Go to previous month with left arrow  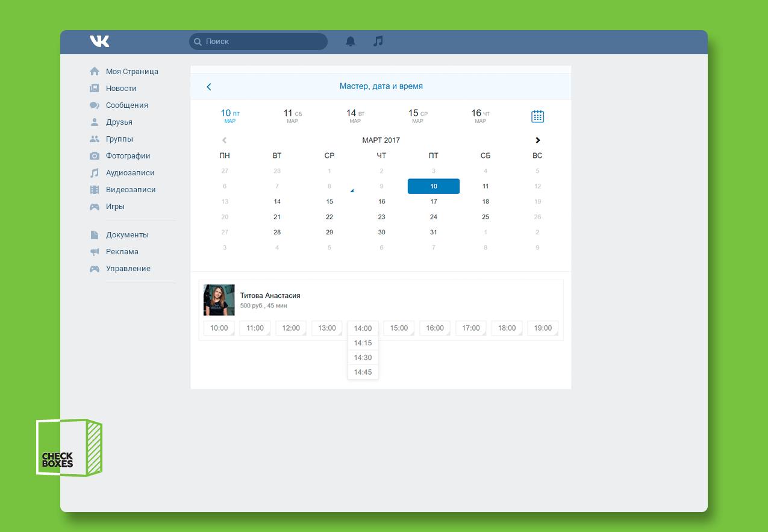coord(225,140)
